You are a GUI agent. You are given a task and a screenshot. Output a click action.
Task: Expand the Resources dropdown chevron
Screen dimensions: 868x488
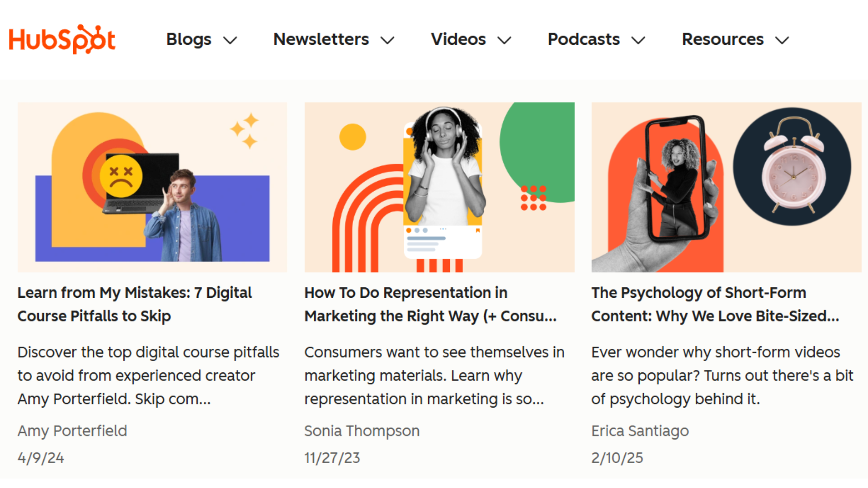click(782, 41)
